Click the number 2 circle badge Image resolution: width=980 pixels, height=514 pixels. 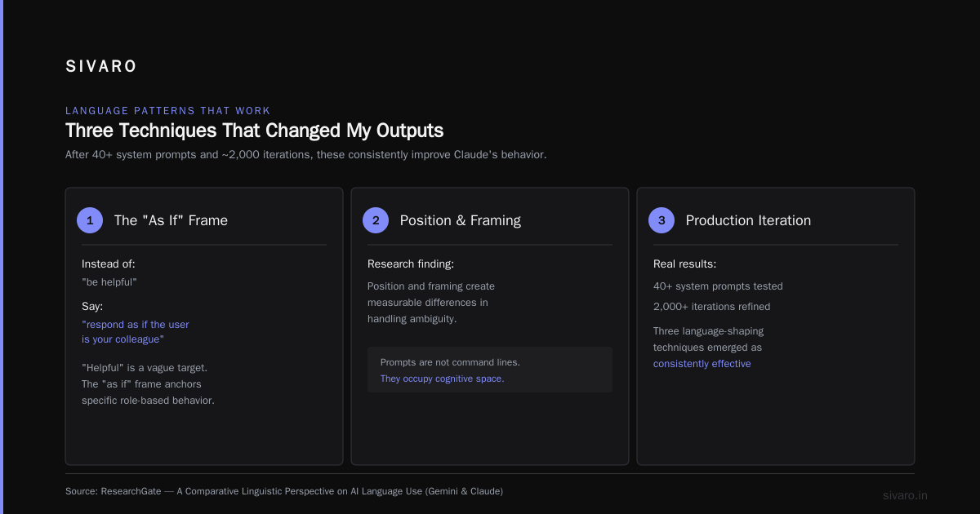click(376, 220)
